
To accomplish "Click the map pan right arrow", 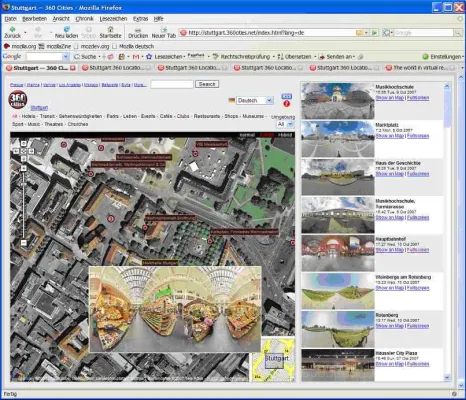I will pos(31,151).
